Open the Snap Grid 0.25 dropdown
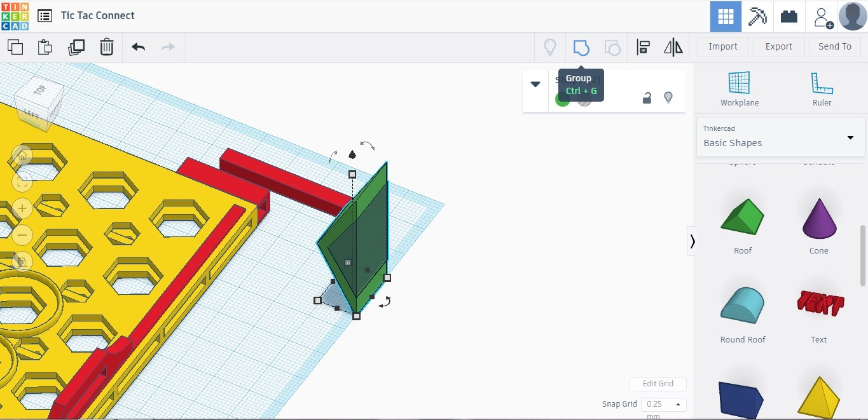This screenshot has width=868, height=420. coord(663,404)
